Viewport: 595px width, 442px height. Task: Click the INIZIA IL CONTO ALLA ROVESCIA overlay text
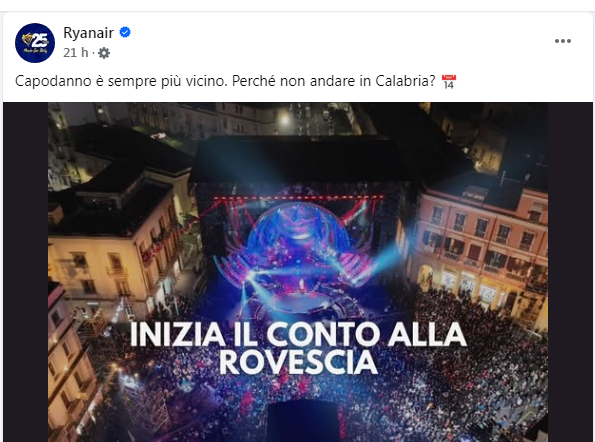tap(298, 349)
